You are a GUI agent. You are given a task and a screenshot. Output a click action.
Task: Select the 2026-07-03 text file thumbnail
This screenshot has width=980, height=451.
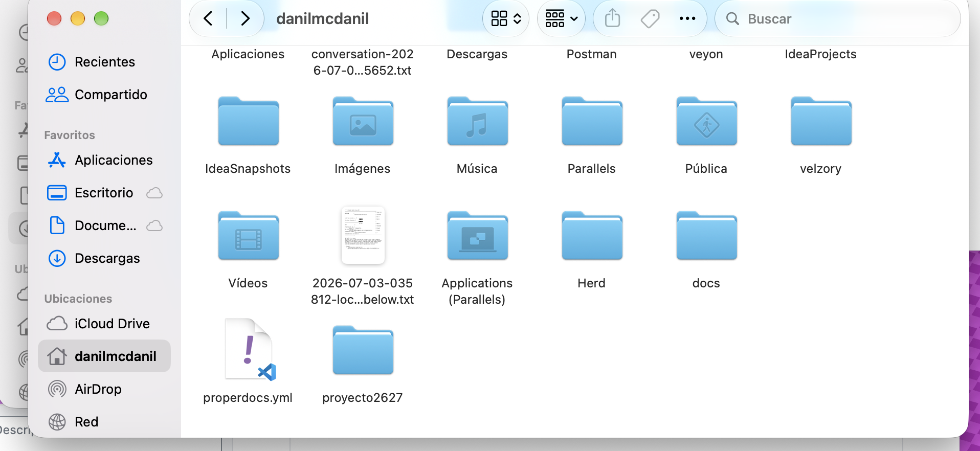point(363,235)
